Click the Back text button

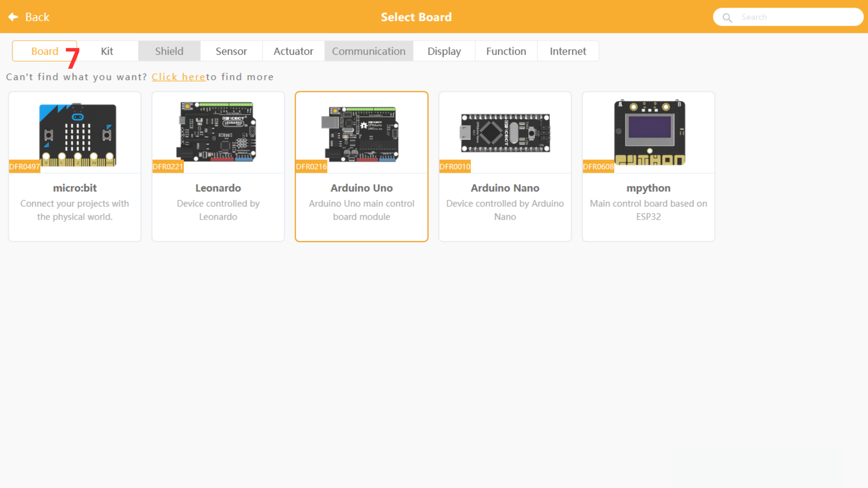pos(37,17)
